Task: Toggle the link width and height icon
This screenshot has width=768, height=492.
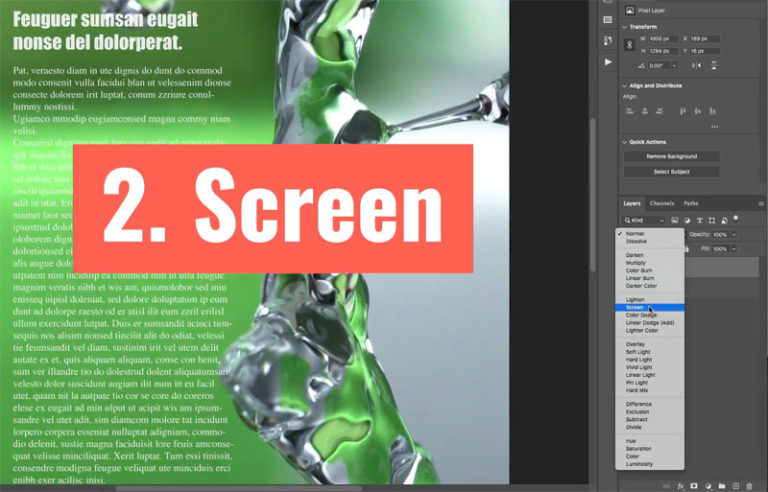Action: (629, 45)
